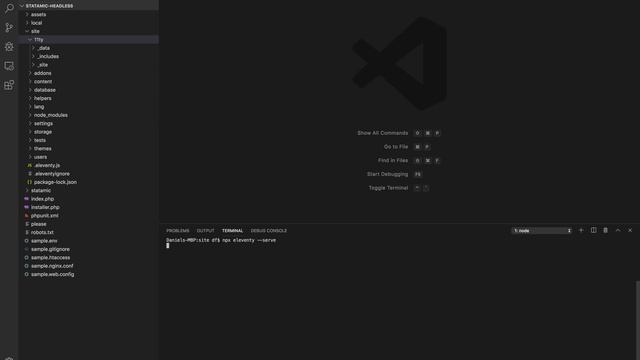Open the sample.gitignore file
640x360 pixels.
point(89,249)
